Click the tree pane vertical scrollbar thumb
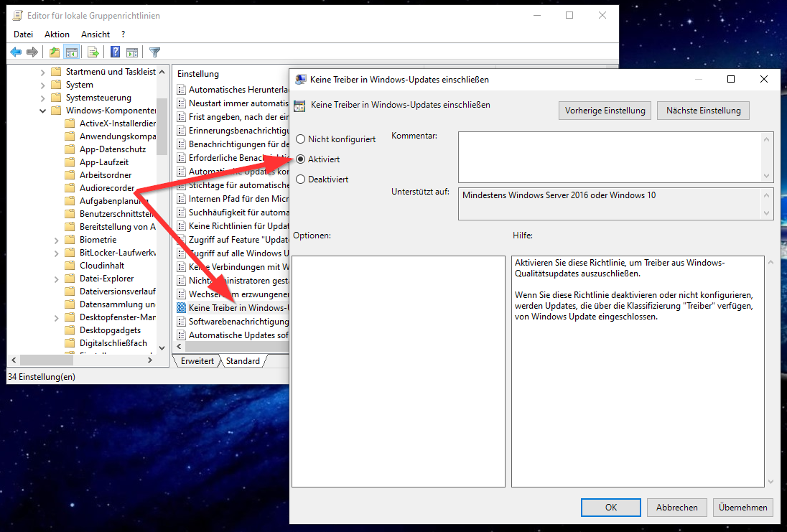The width and height of the screenshot is (787, 532). coord(162,126)
